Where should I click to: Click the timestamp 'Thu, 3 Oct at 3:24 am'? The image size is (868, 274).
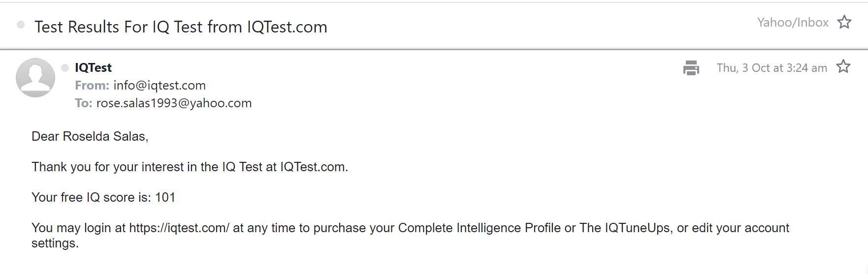coord(772,68)
